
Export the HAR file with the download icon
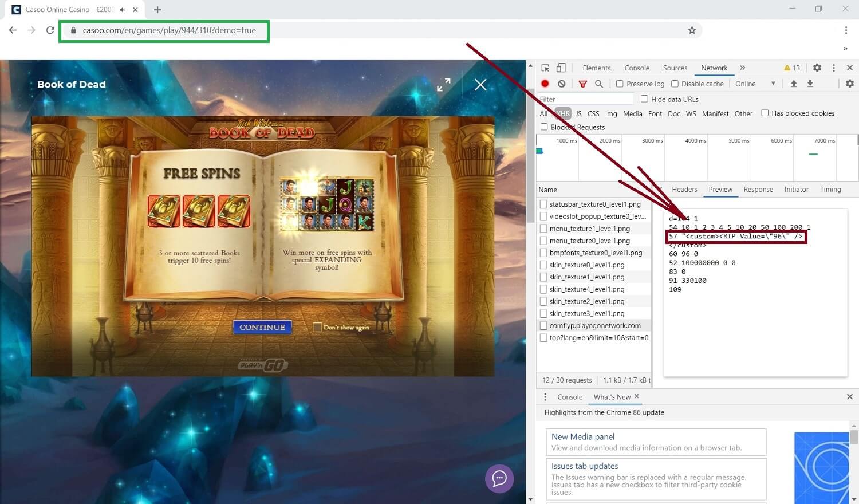click(x=810, y=84)
